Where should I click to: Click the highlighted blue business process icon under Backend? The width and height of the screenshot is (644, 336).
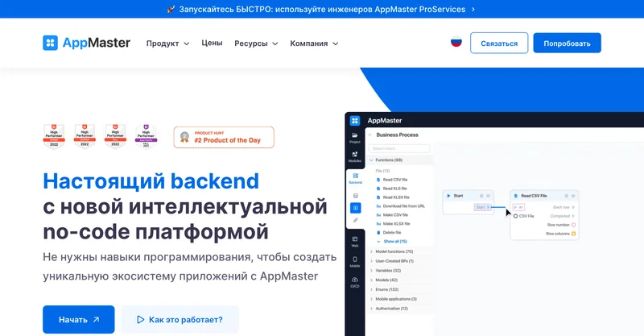click(x=355, y=208)
